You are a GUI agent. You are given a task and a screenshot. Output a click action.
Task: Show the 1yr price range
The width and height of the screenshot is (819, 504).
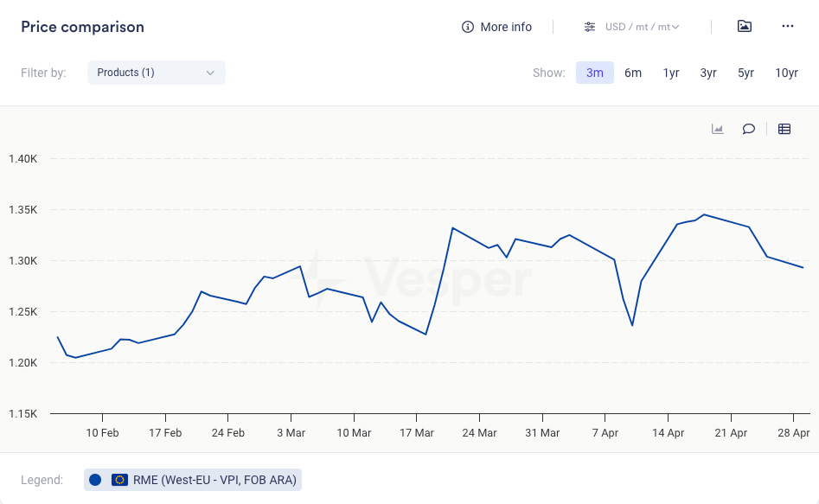tap(671, 73)
